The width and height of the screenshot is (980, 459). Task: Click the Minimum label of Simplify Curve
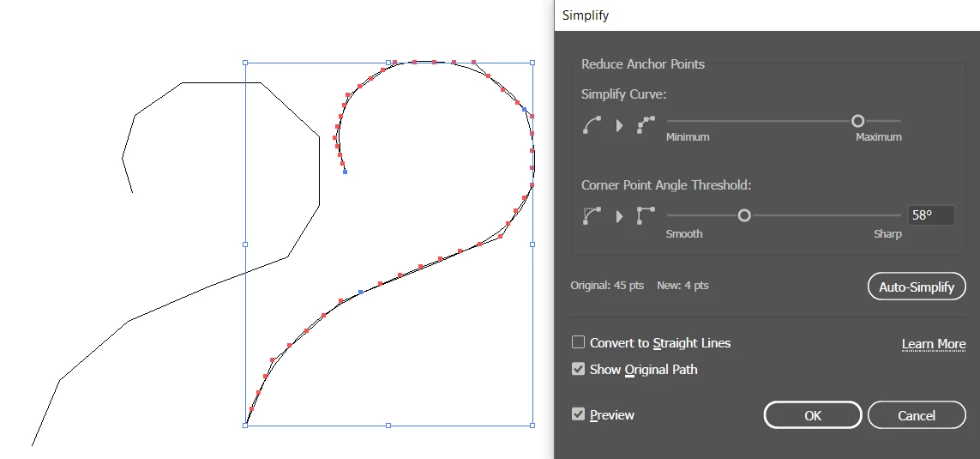pyautogui.click(x=688, y=137)
